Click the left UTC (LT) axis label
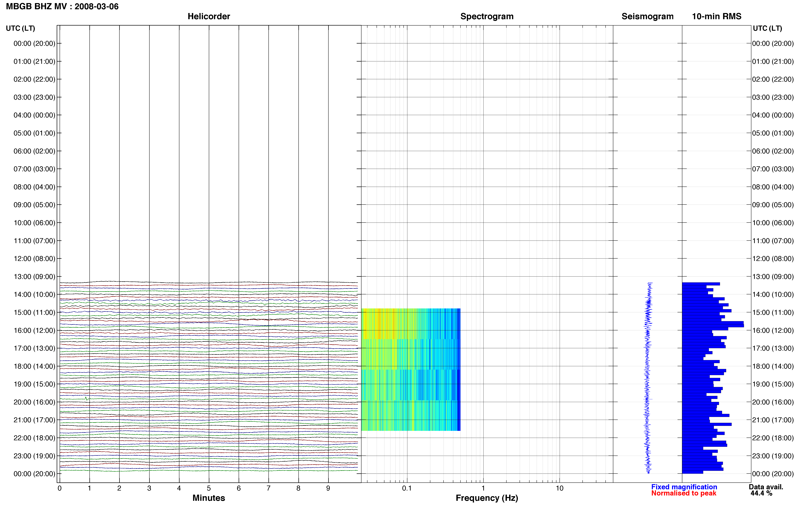 (x=20, y=28)
